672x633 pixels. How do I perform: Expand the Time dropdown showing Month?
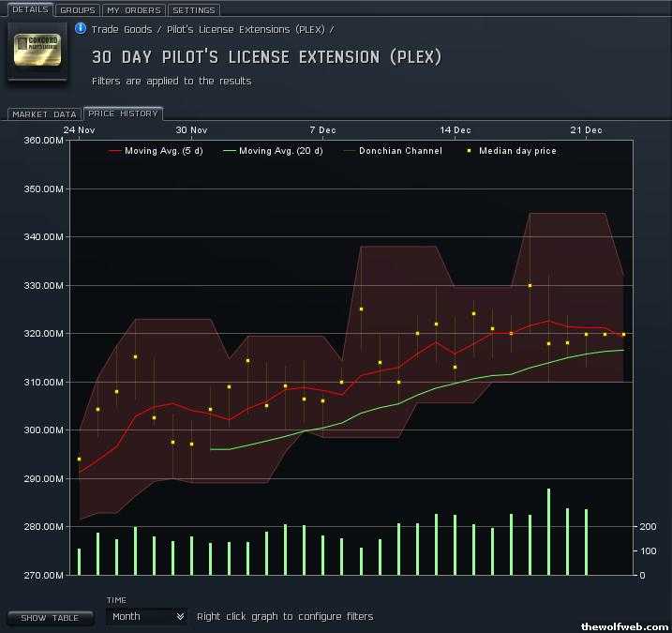[145, 616]
